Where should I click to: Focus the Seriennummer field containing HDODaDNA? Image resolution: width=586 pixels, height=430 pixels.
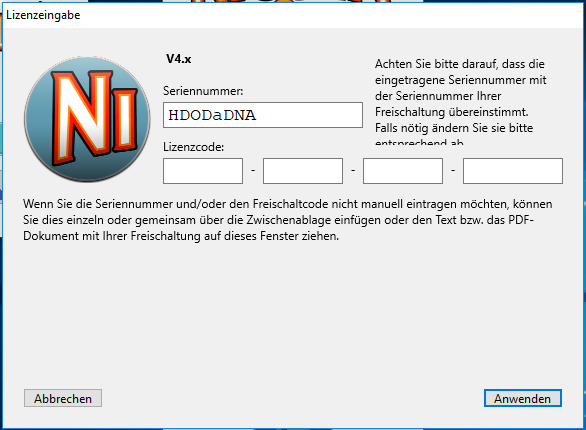tap(263, 115)
